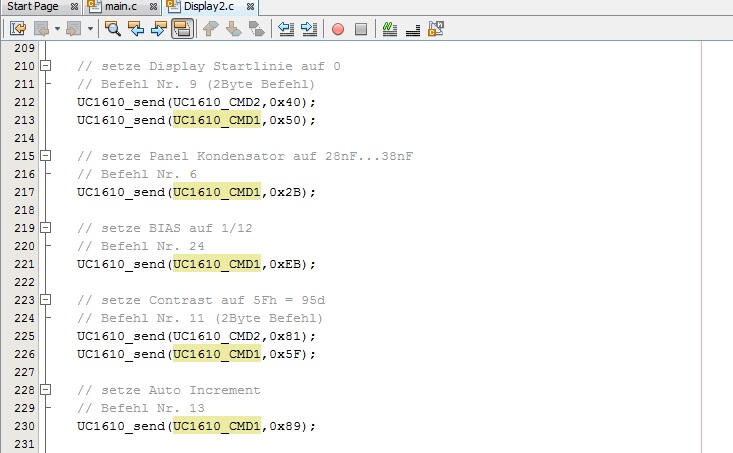Toggle Bookmark on current line
Viewport: 733px width, 453px height.
pos(256,29)
